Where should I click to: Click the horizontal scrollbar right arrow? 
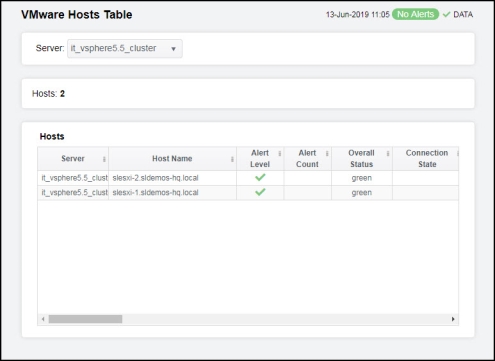tap(453, 319)
